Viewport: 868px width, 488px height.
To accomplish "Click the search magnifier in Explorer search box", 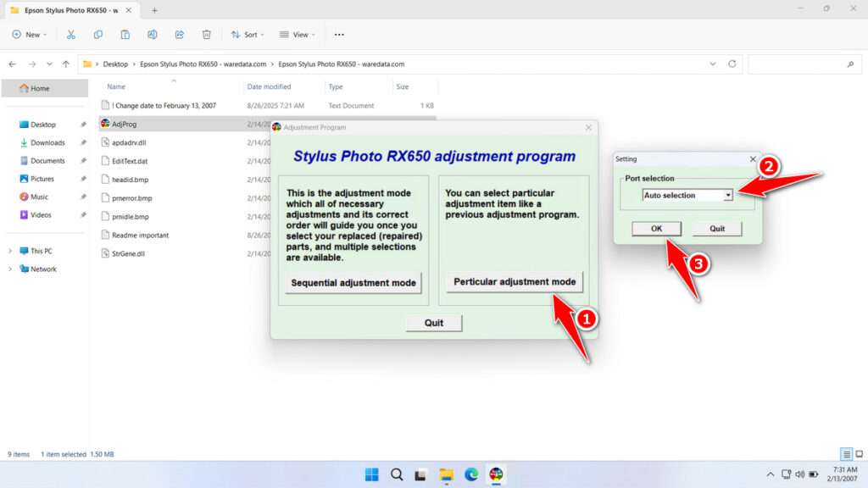I will (x=850, y=64).
